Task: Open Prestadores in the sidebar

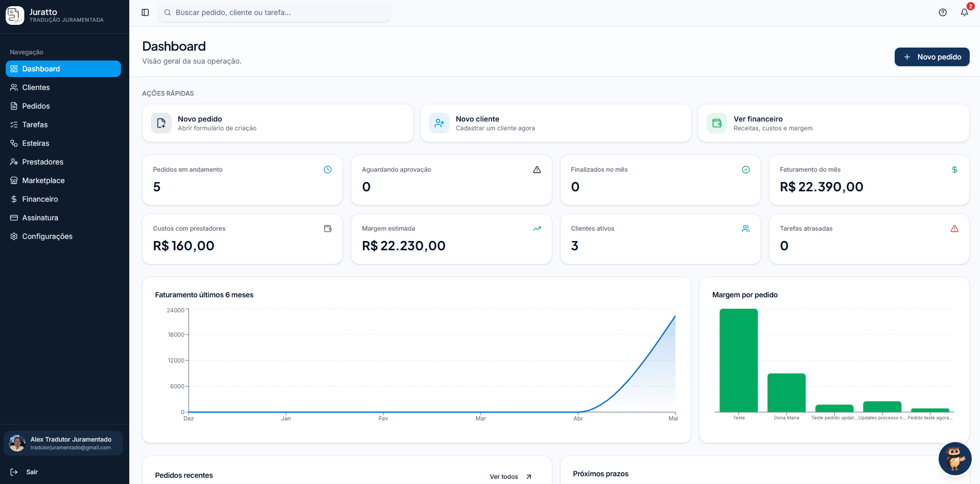Action: tap(63, 162)
